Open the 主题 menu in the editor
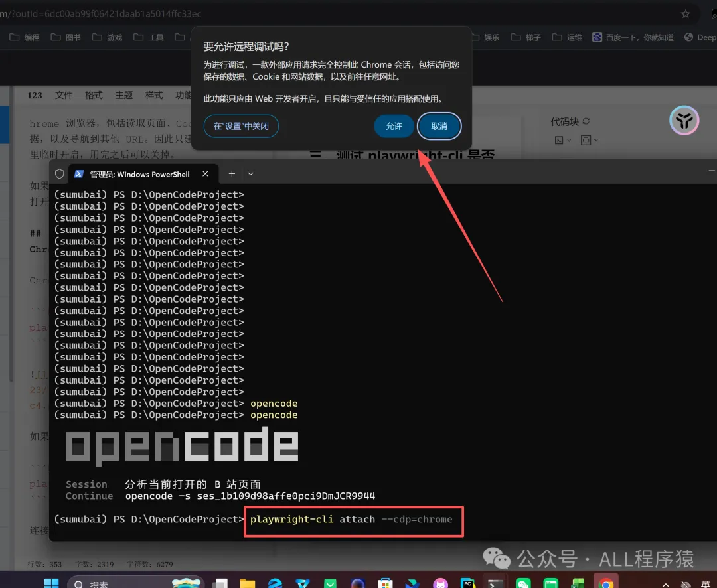 click(x=124, y=95)
